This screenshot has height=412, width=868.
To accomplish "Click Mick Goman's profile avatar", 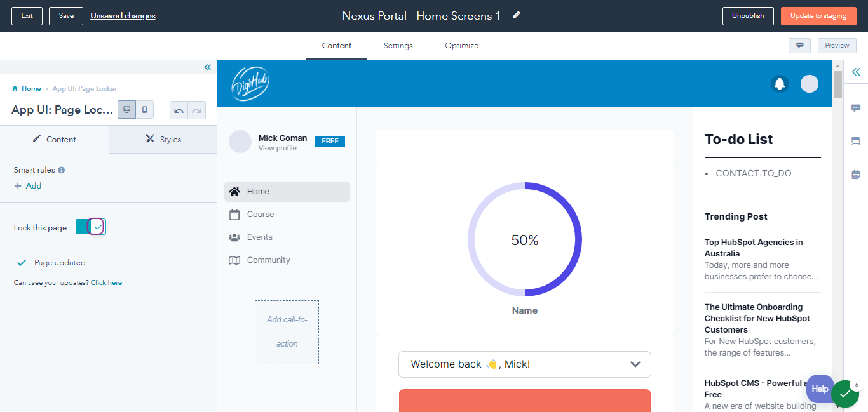I will point(240,142).
